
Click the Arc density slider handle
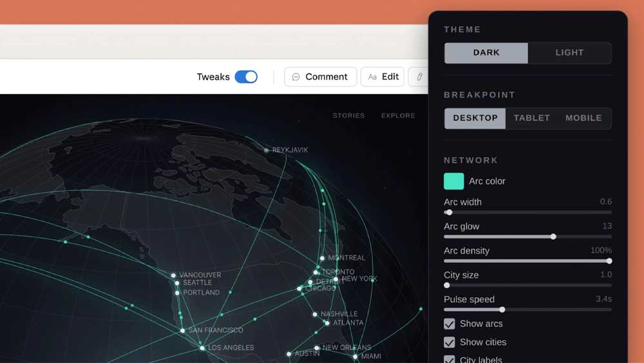609,261
